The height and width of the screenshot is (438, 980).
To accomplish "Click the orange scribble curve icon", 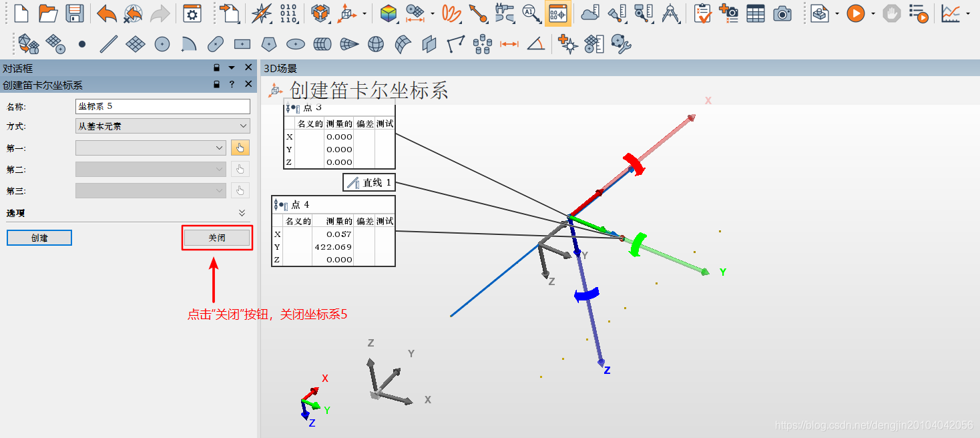I will 452,13.
